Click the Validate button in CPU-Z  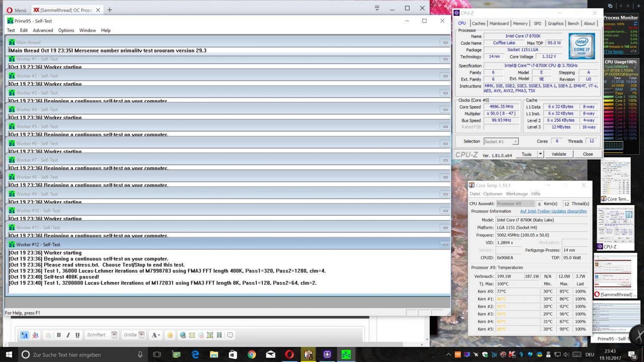point(559,154)
